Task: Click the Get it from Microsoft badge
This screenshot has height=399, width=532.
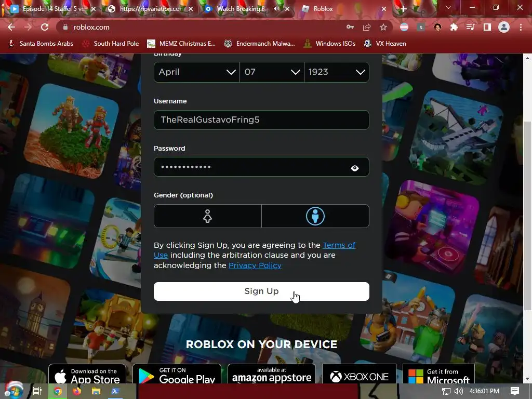Action: point(438,374)
